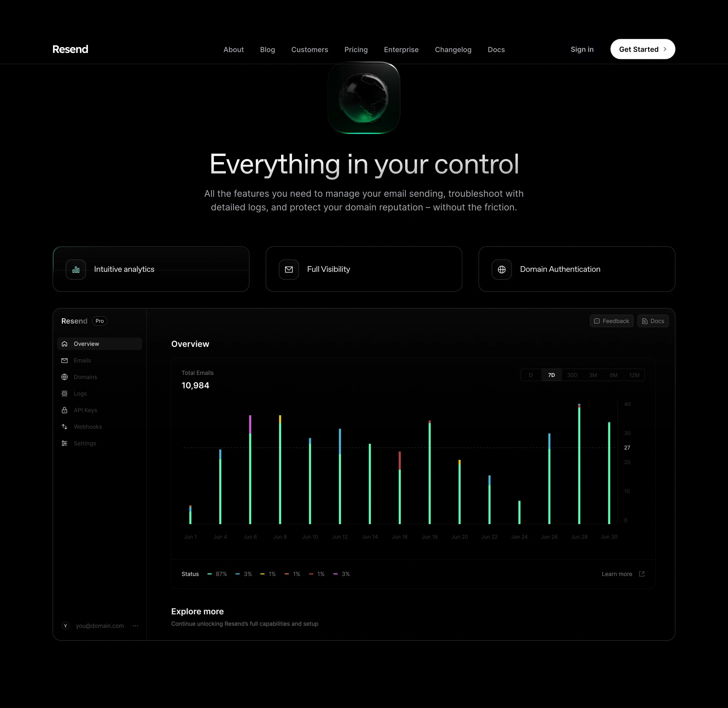Click the Feedback button in dashboard
This screenshot has width=728, height=708.
click(611, 321)
